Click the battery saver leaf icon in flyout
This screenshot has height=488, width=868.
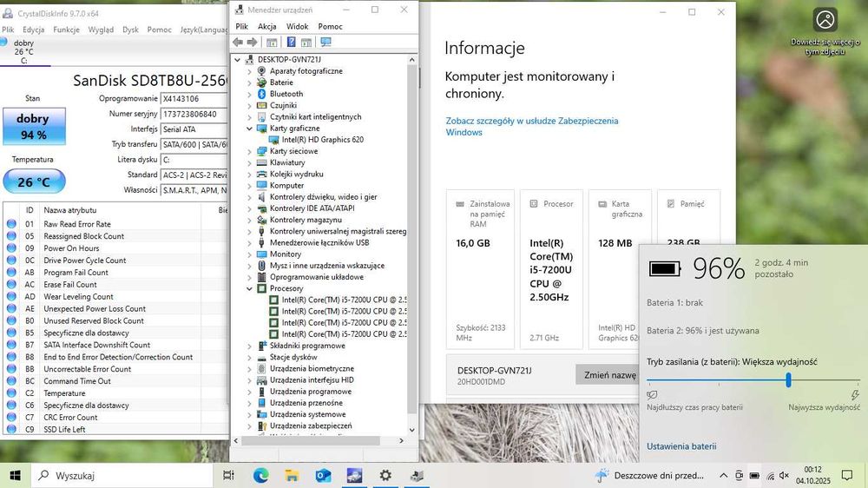pyautogui.click(x=652, y=395)
